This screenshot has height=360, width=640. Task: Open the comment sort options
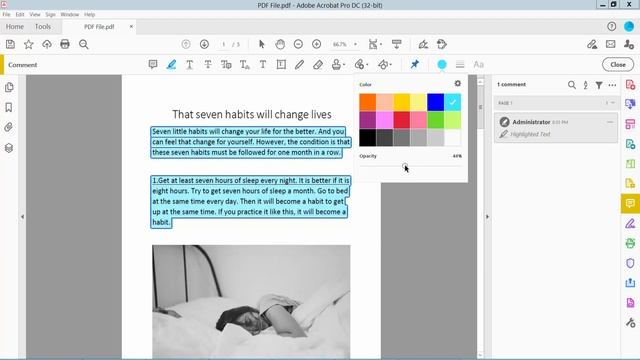pos(585,85)
